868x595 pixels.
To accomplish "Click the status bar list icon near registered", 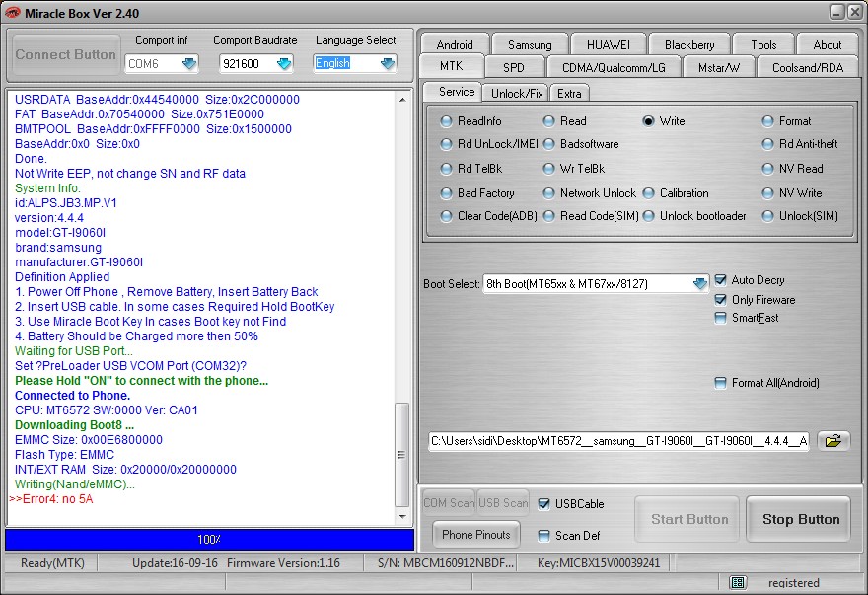I will (738, 582).
